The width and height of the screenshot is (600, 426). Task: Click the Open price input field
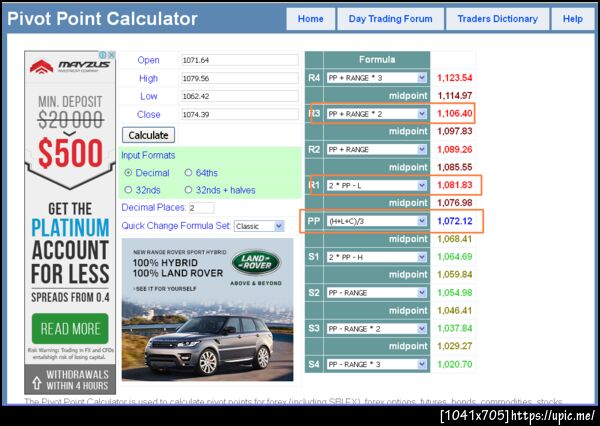(x=240, y=60)
